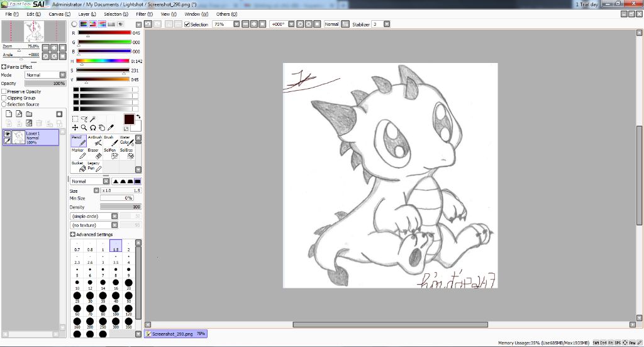644x347 pixels.
Task: Pick the zoom magnifier tool
Action: tap(84, 128)
